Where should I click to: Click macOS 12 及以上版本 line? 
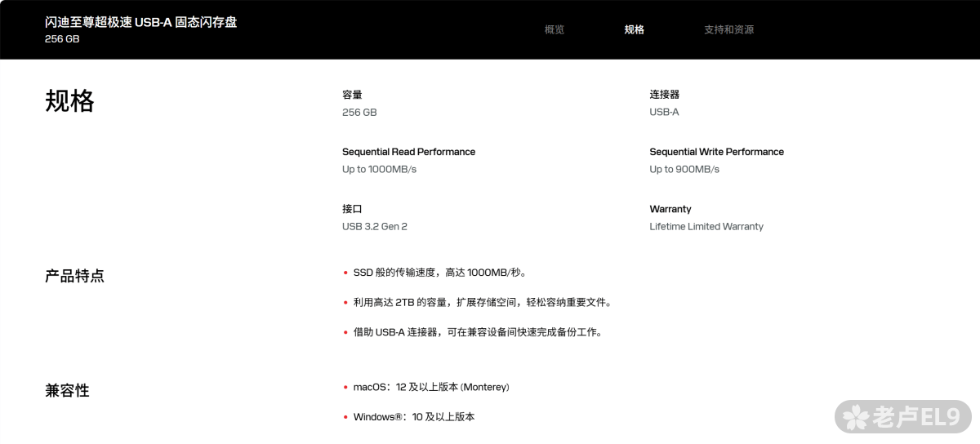point(431,387)
